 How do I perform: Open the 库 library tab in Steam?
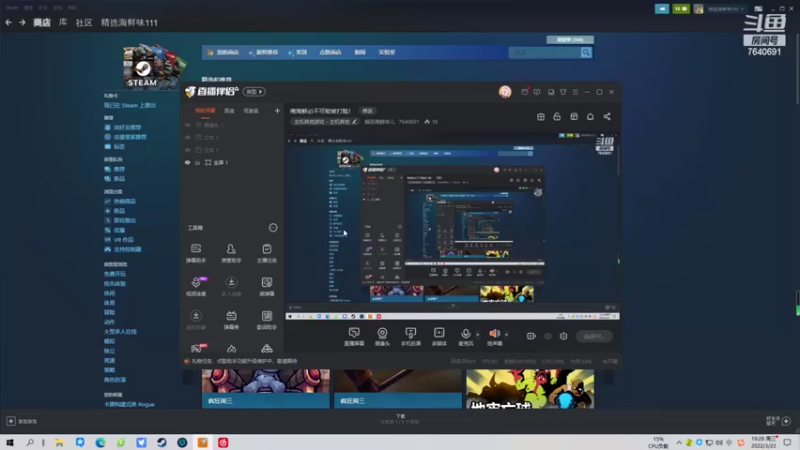(63, 22)
